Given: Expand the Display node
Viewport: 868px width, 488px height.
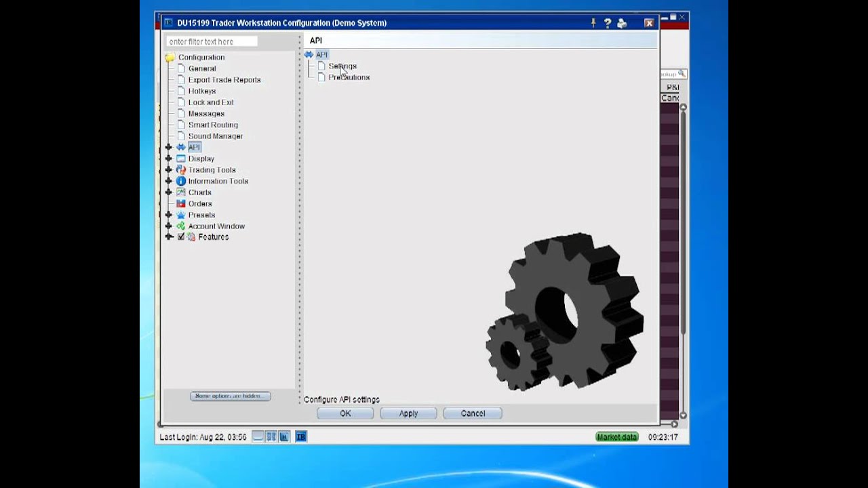Looking at the screenshot, I should tap(169, 159).
